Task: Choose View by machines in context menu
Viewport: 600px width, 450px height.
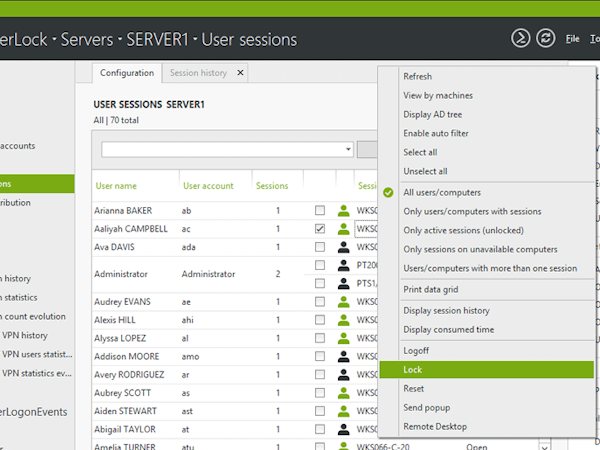Action: [438, 95]
